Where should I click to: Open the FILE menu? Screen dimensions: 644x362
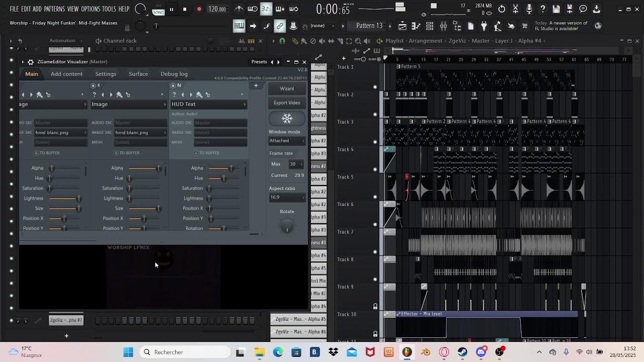point(14,9)
